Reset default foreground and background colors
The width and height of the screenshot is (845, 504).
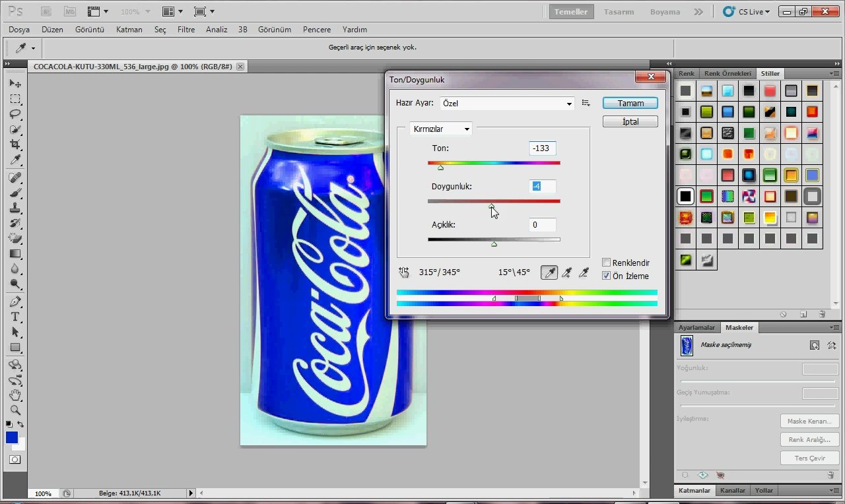9,424
